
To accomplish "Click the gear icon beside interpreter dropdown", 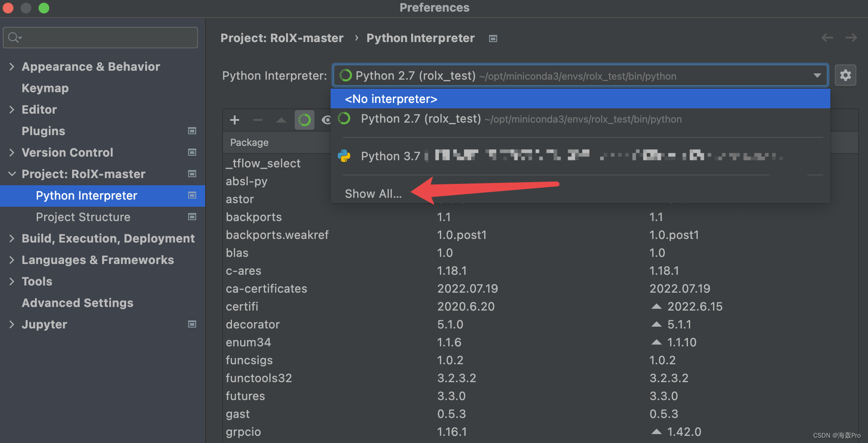I will click(845, 75).
